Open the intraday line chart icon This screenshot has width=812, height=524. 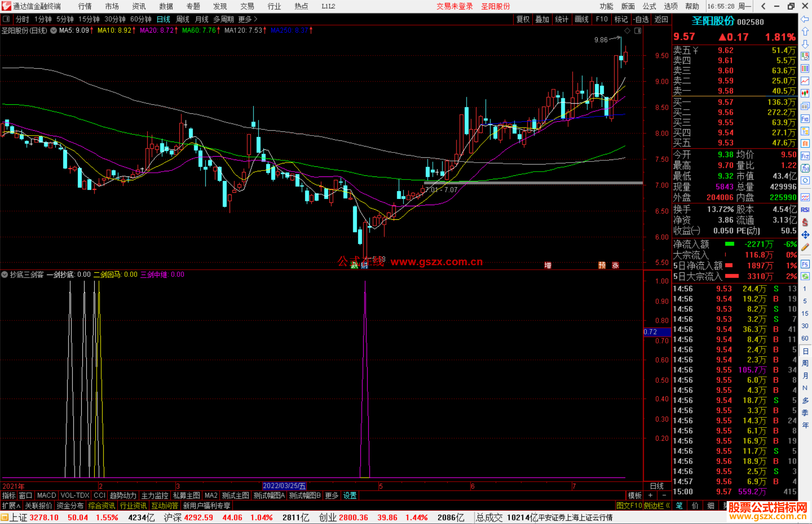[x=805, y=81]
